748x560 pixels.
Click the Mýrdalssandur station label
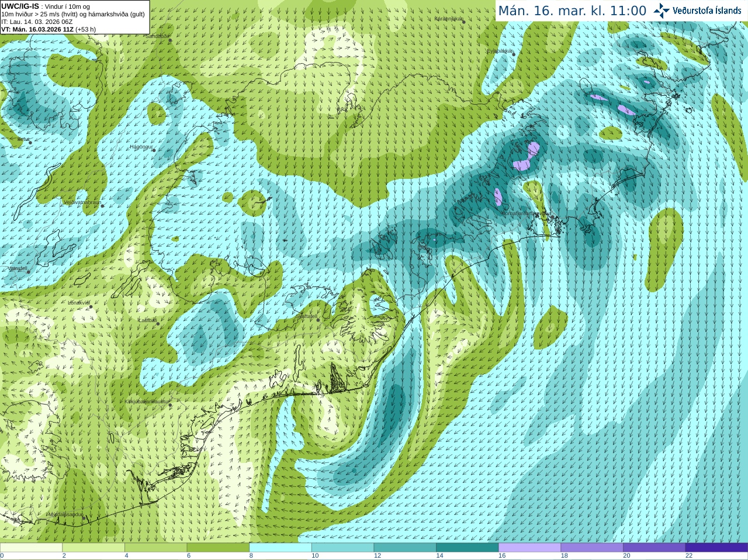65,515
